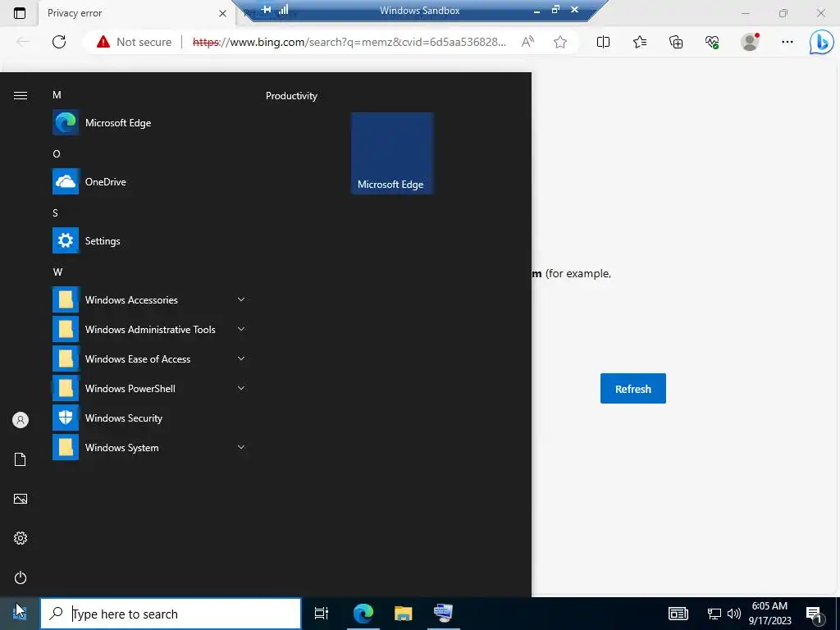Click the Windows Start button

(x=20, y=613)
